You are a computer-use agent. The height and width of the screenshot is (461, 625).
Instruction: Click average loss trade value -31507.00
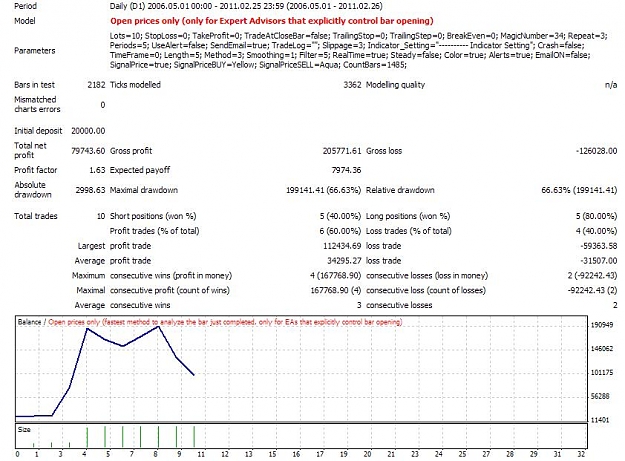click(x=599, y=261)
